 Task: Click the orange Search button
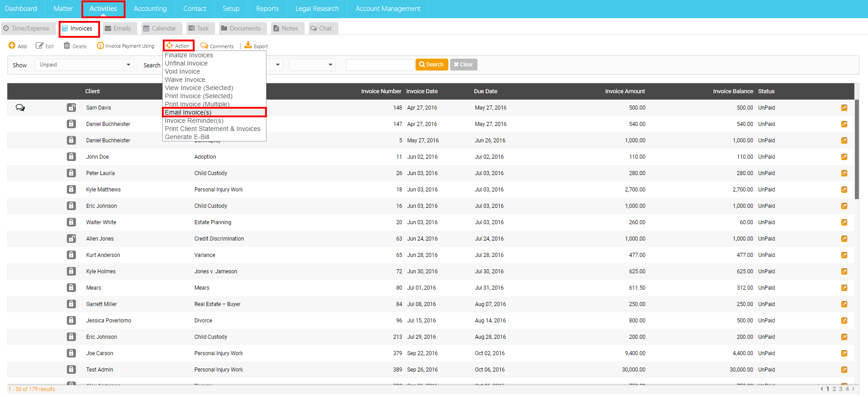431,65
